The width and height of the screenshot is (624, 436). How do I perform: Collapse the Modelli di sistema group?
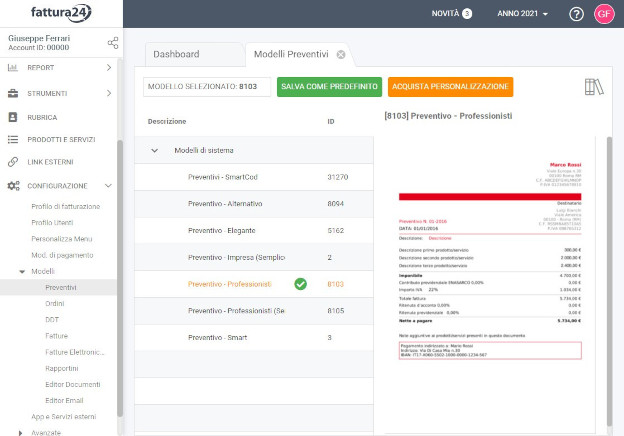[154, 150]
